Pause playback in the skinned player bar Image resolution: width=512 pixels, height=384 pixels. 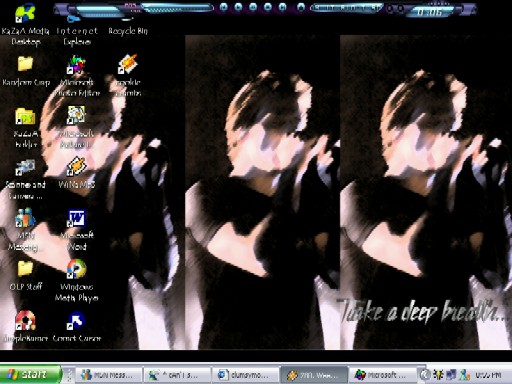coord(253,7)
